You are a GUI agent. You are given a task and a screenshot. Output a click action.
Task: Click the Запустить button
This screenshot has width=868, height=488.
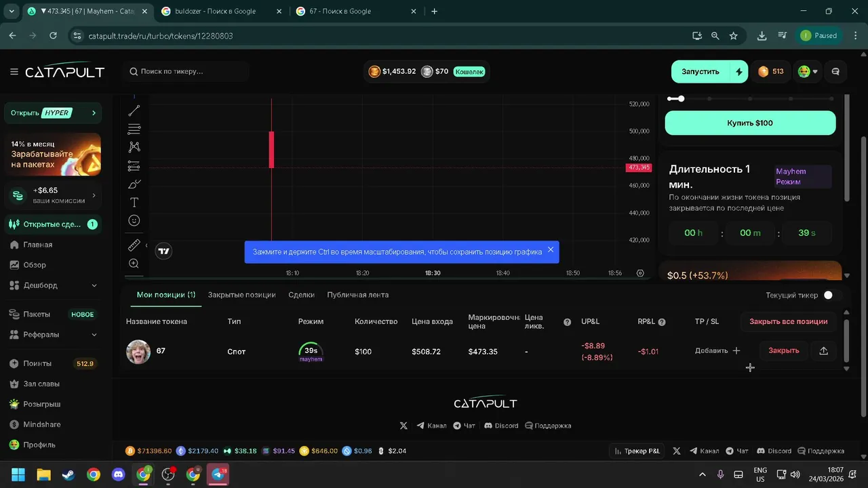pyautogui.click(x=701, y=71)
